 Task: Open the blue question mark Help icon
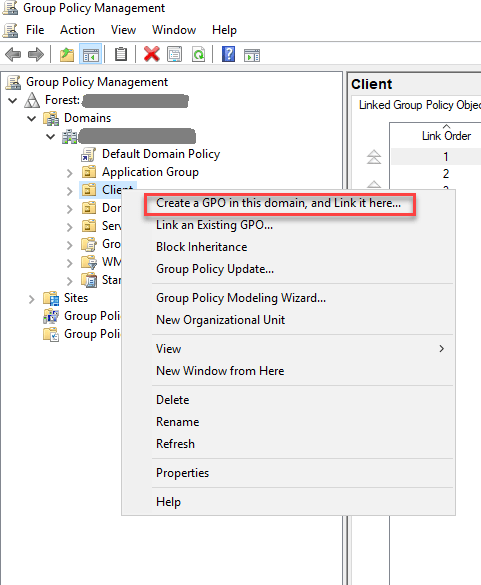228,54
